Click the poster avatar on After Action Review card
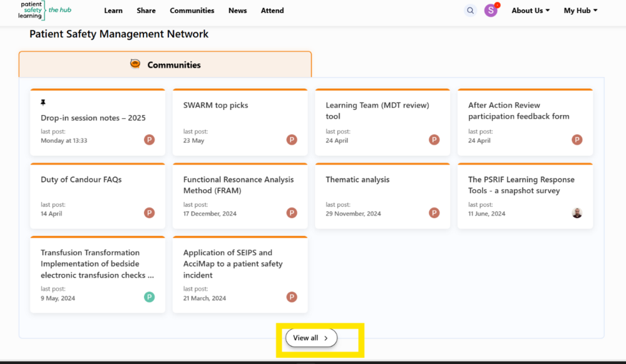This screenshot has width=626, height=364. [577, 139]
